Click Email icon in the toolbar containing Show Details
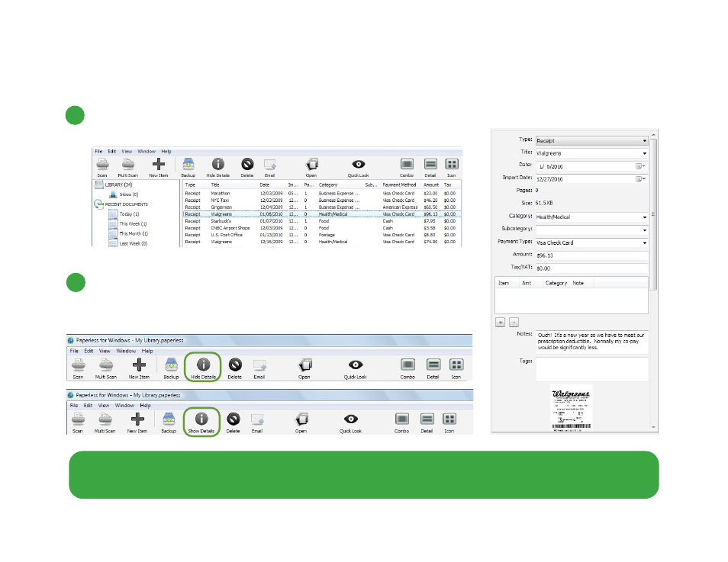 pyautogui.click(x=257, y=419)
